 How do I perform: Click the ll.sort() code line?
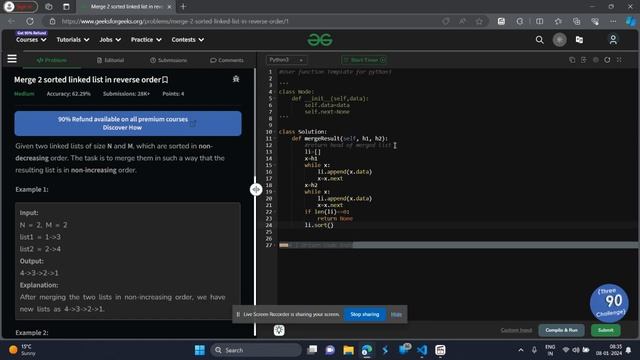point(319,225)
